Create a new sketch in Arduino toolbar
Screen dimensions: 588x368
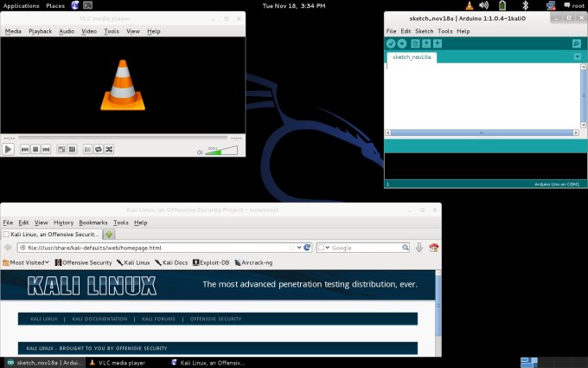pos(415,43)
